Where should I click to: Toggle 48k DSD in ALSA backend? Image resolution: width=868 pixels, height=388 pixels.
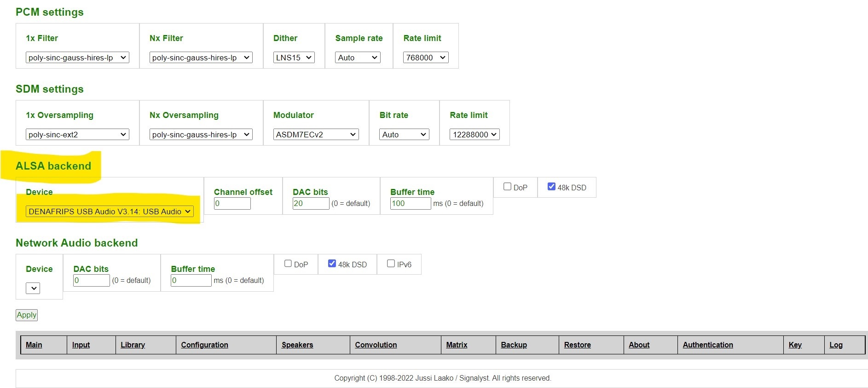[551, 187]
